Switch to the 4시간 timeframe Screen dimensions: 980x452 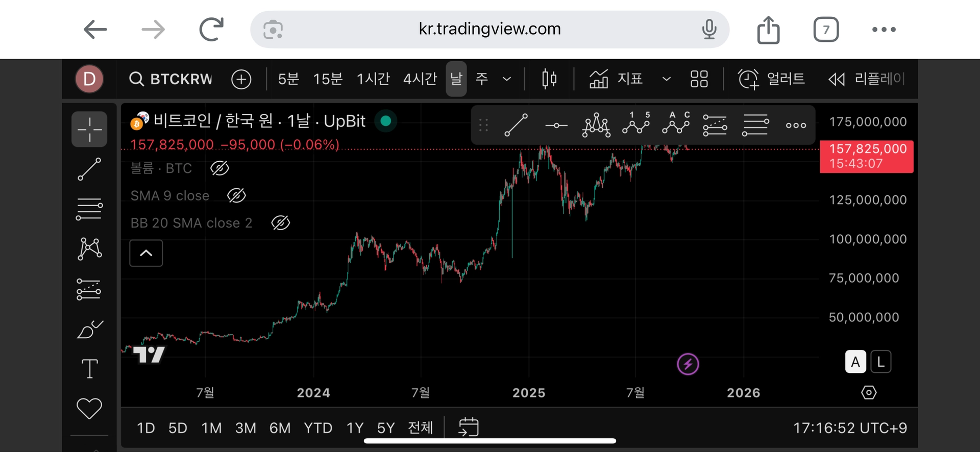coord(420,79)
